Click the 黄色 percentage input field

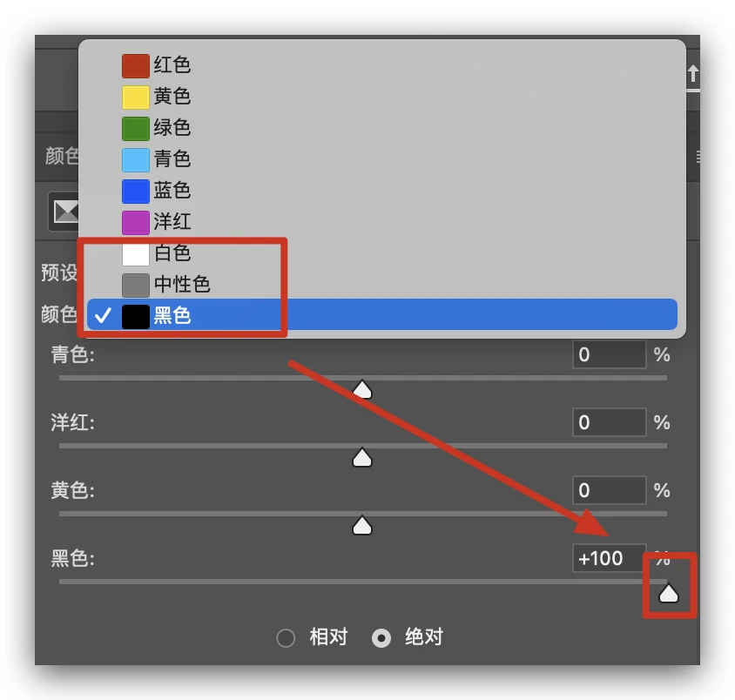click(x=609, y=490)
